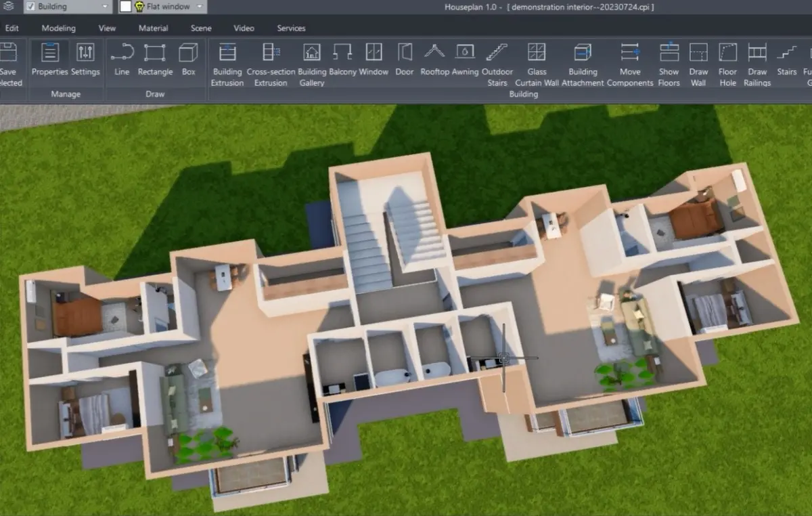Viewport: 812px width, 516px height.
Task: Select the Draw Railings tool
Action: [757, 64]
